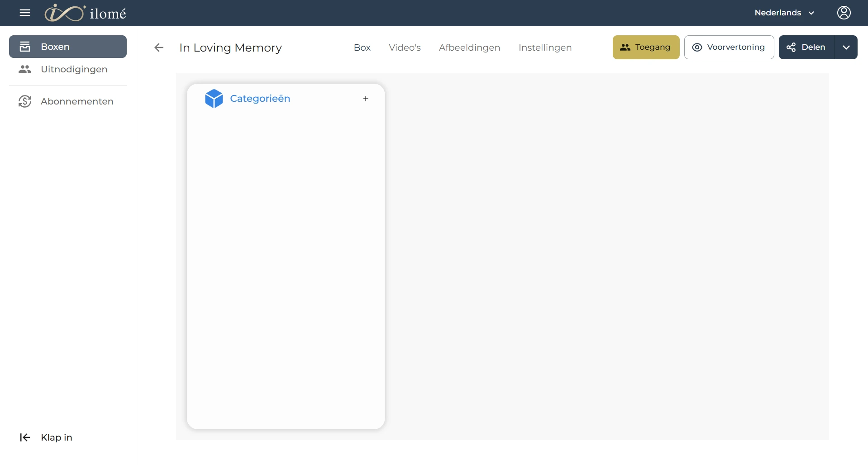Expand the Delen dropdown arrow

(x=846, y=47)
